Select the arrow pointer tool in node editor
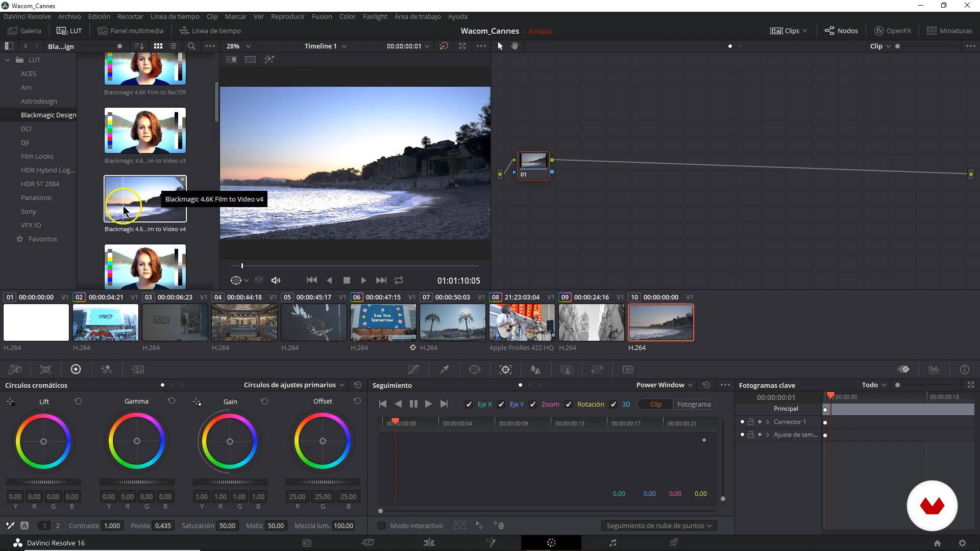Screen dimensions: 980x551 500,46
